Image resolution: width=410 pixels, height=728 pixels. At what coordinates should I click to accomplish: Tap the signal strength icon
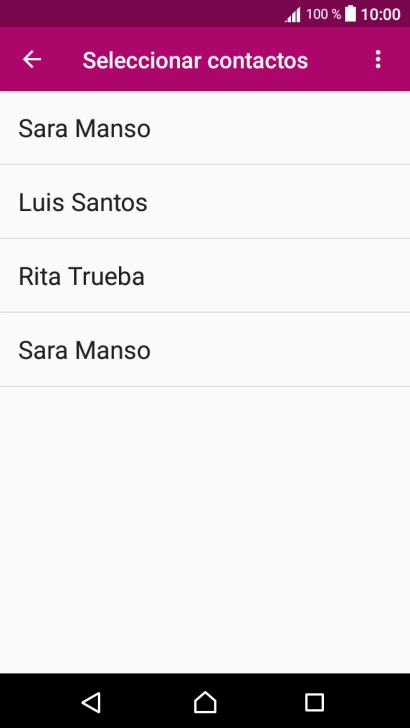pos(293,15)
